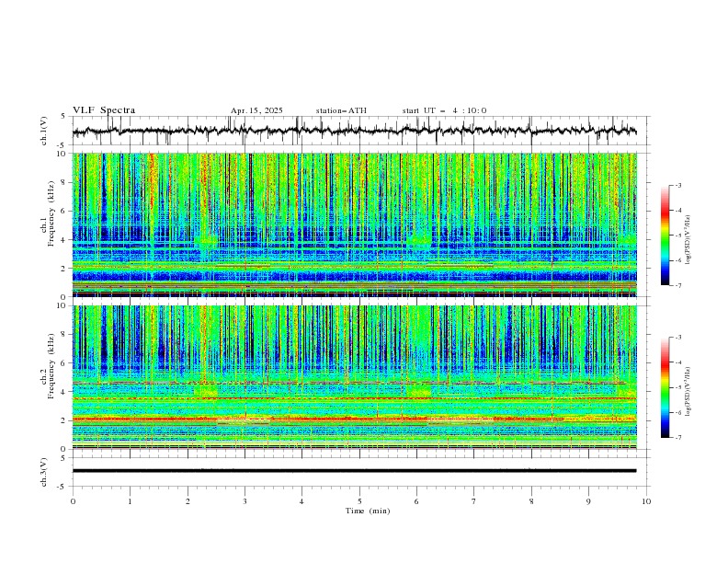Click inside the ch.2 spectrogram panel
The width and height of the screenshot is (728, 563).
(x=354, y=377)
